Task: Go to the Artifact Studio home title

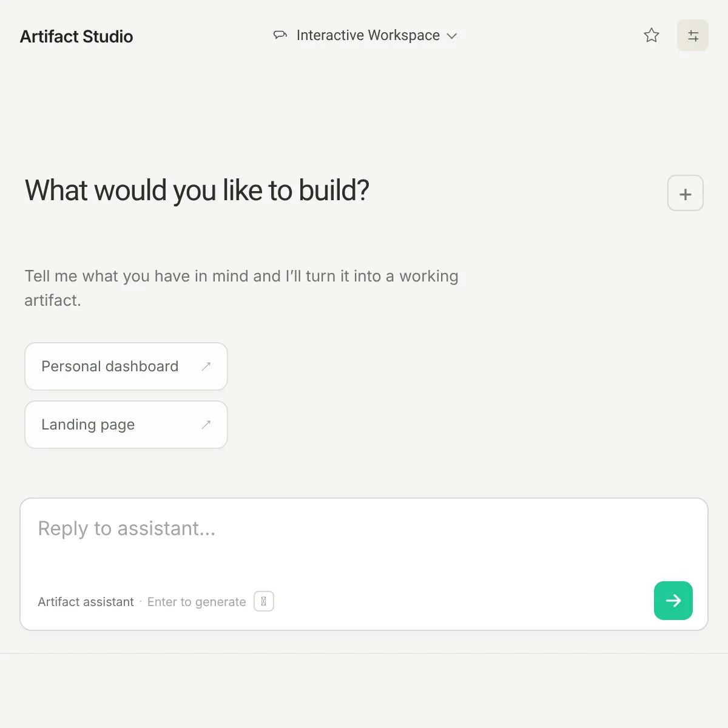Action: click(x=76, y=36)
